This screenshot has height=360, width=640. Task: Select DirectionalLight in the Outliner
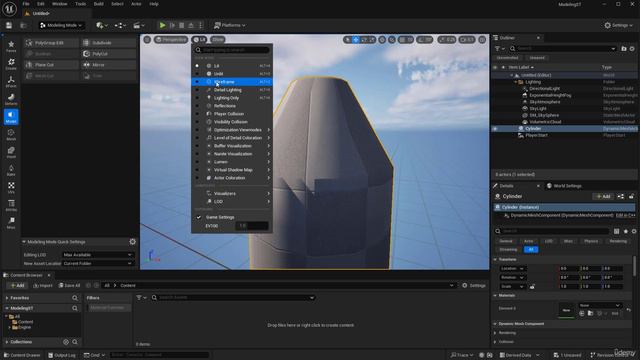pyautogui.click(x=544, y=89)
